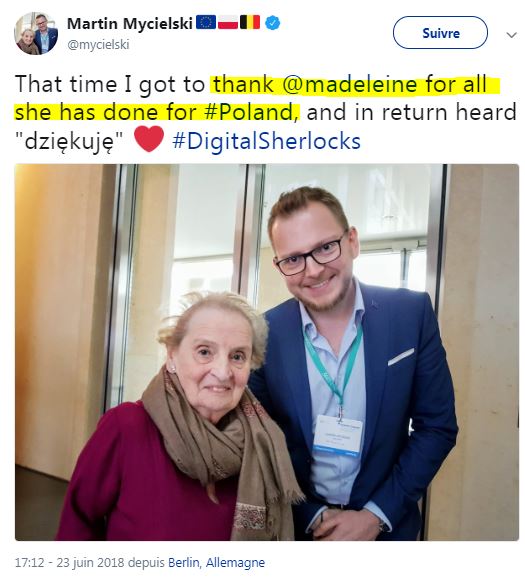Open the #DigitalSherlocks hashtag
Image resolution: width=525 pixels, height=579 pixels.
(266, 141)
